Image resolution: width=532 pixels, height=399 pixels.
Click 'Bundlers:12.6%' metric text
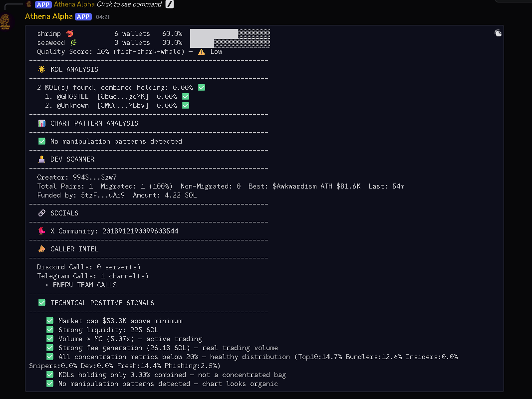click(374, 357)
